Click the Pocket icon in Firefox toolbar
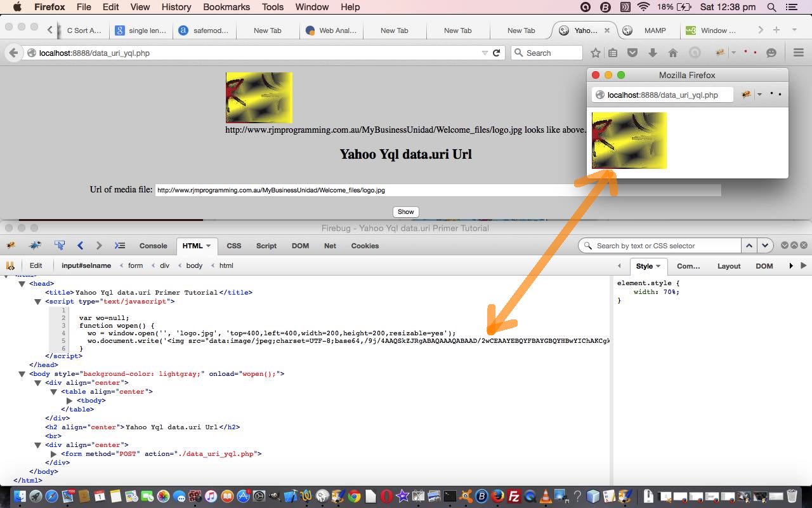Image resolution: width=812 pixels, height=508 pixels. pos(632,53)
